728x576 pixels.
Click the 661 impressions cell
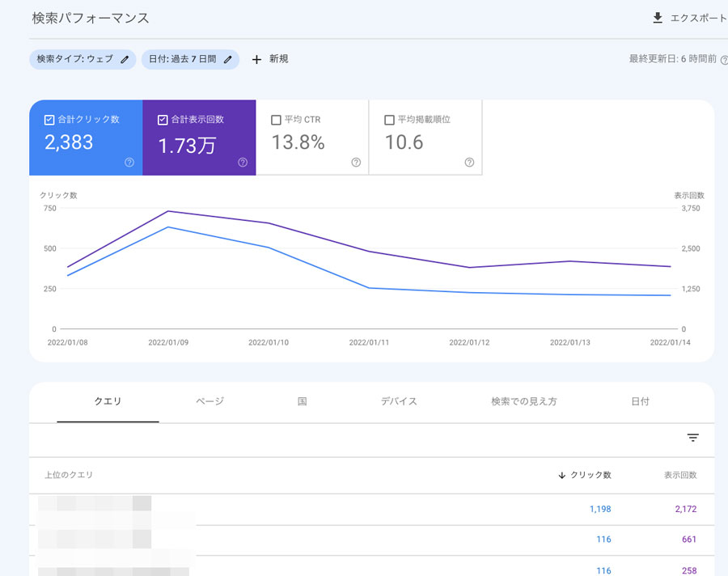689,540
